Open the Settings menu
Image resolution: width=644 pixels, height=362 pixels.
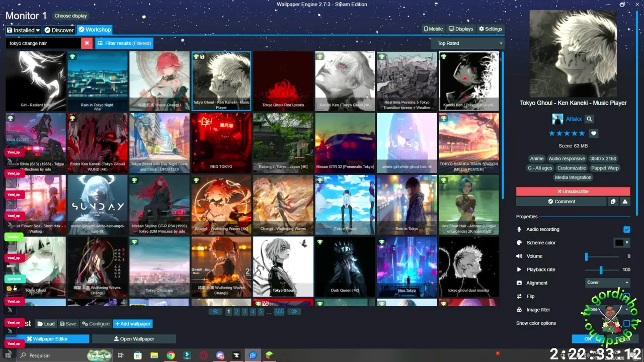pyautogui.click(x=491, y=29)
